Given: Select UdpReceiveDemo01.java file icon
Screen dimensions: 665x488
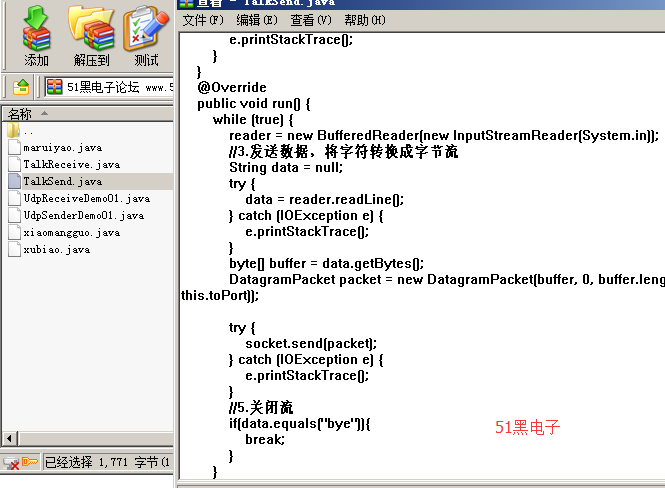Looking at the screenshot, I should click(x=14, y=198).
